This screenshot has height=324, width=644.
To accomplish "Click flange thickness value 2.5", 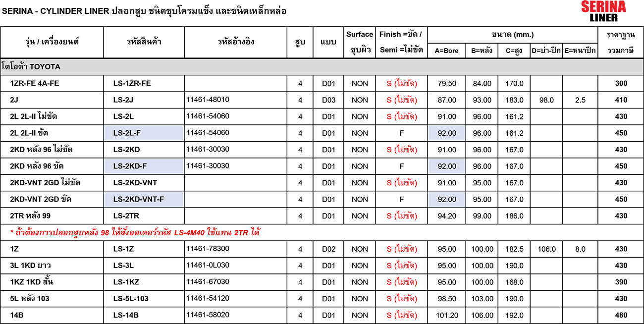I will [580, 100].
